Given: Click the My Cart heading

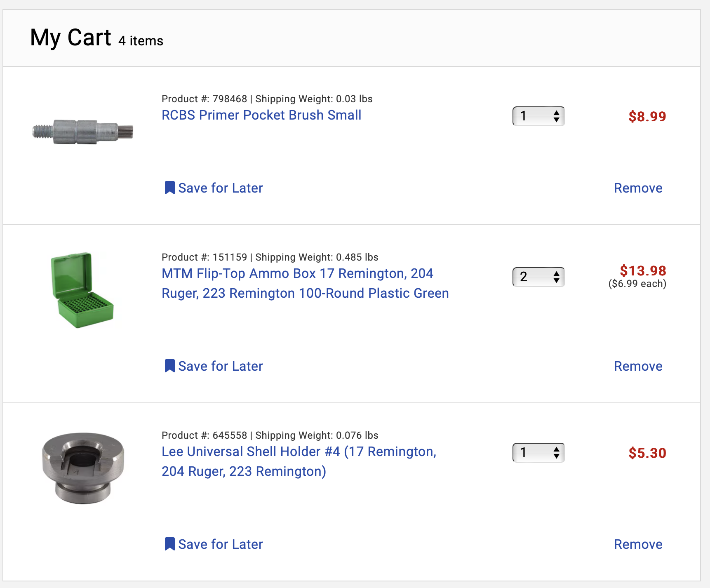Looking at the screenshot, I should [71, 38].
